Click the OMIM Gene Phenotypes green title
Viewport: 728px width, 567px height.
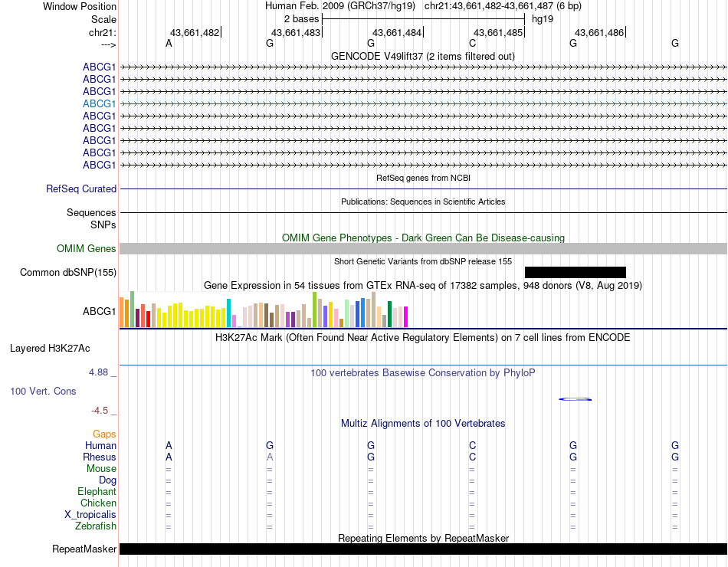[423, 238]
